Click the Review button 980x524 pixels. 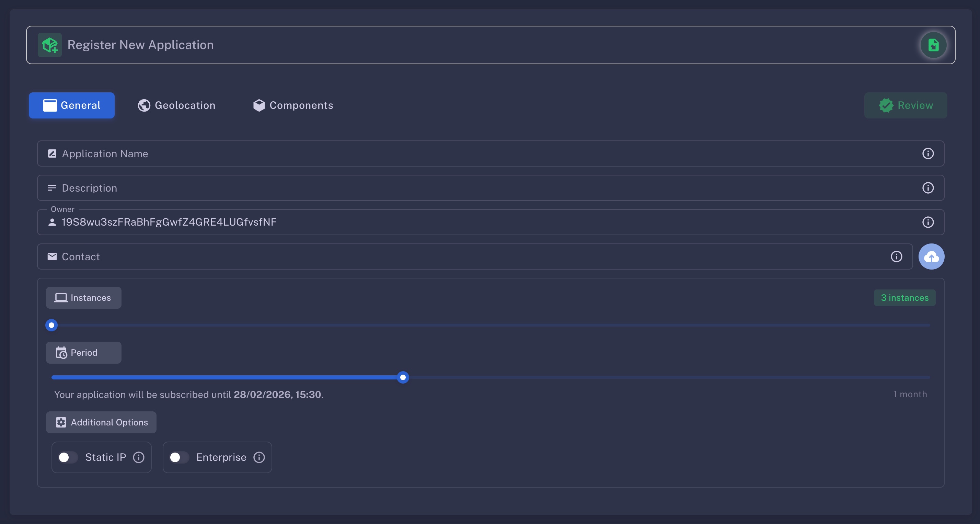(906, 105)
